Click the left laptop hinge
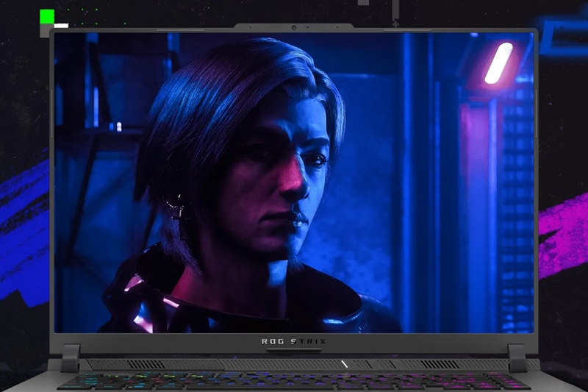Screen dimensions: 588x392 [70, 357]
